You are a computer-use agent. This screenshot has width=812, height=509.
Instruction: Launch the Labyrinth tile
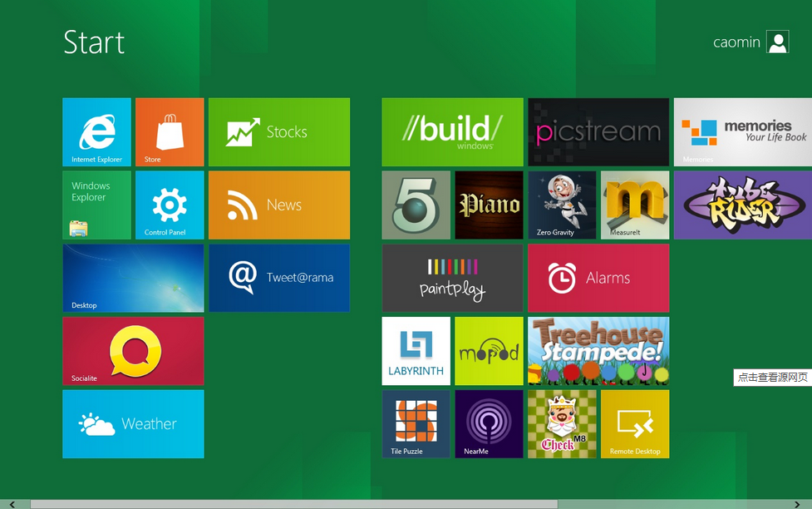coord(416,351)
